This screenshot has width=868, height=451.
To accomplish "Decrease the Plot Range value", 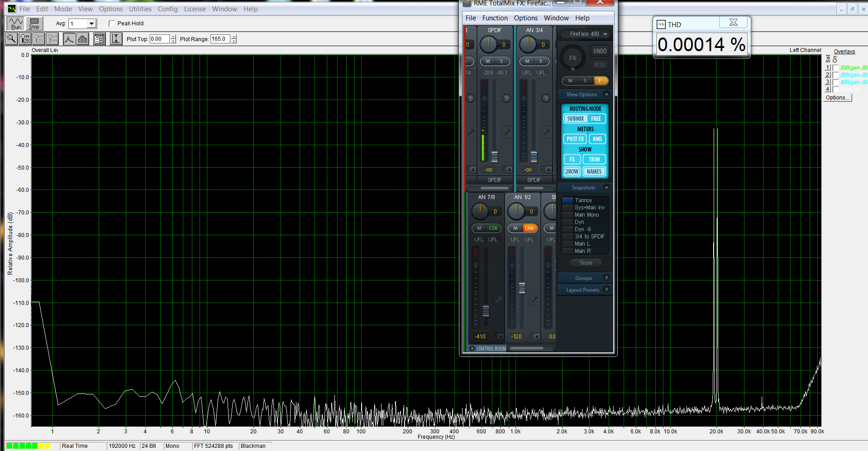I will coord(234,41).
